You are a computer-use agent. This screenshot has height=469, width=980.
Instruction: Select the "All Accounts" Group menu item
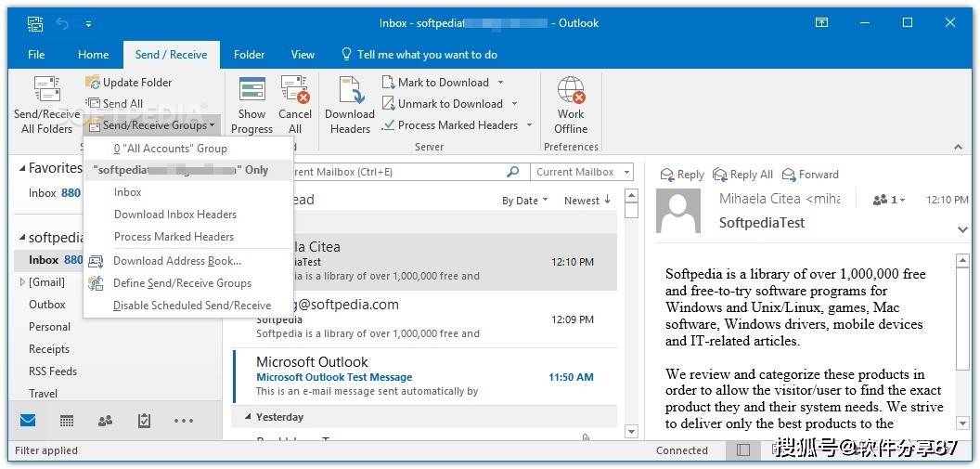pos(188,149)
